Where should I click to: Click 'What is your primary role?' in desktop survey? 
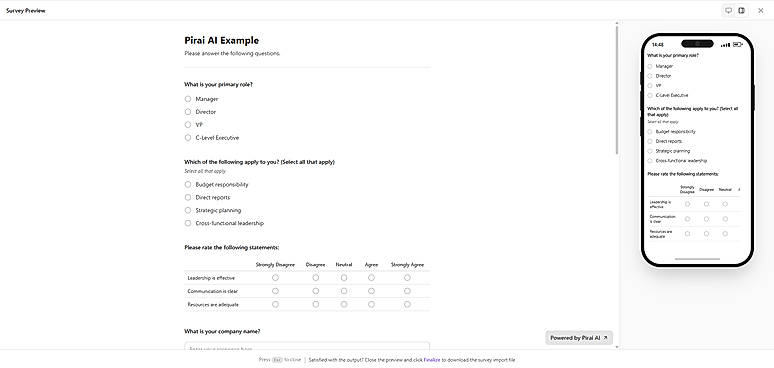tap(219, 84)
